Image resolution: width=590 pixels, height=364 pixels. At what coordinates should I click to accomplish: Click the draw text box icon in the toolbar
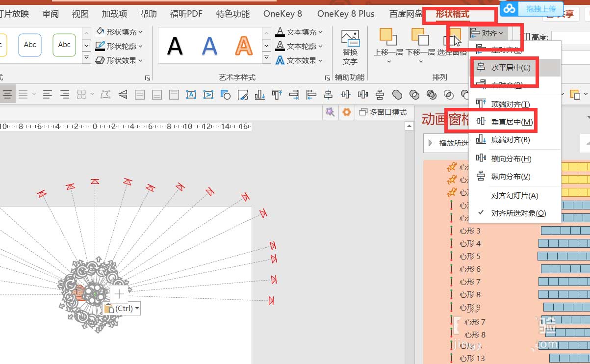point(191,94)
